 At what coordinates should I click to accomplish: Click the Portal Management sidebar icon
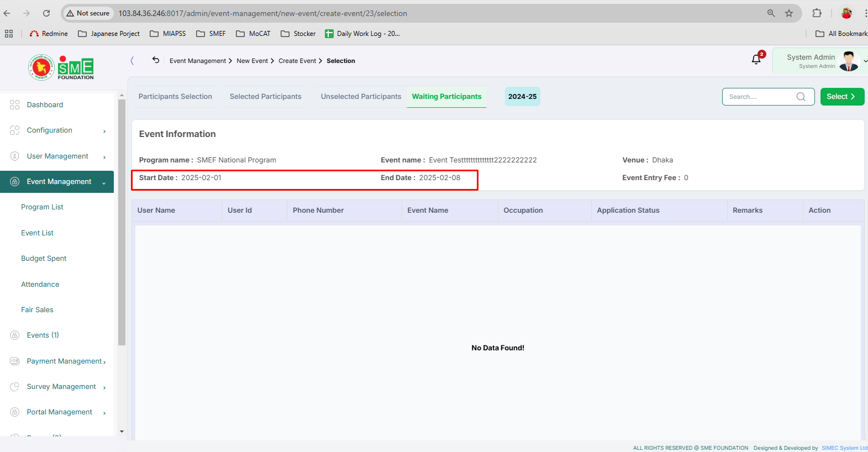pos(15,412)
